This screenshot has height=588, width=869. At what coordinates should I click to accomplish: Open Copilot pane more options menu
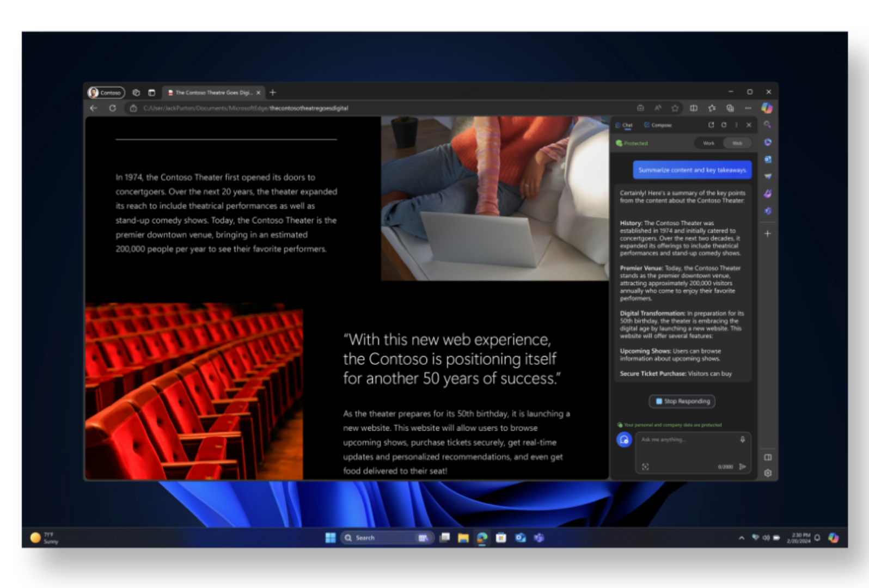(736, 125)
